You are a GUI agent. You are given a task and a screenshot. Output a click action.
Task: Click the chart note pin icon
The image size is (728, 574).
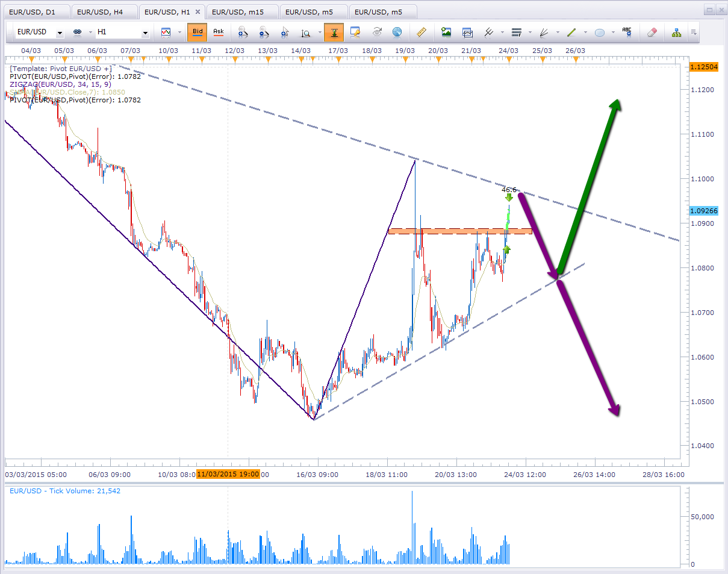click(x=355, y=33)
